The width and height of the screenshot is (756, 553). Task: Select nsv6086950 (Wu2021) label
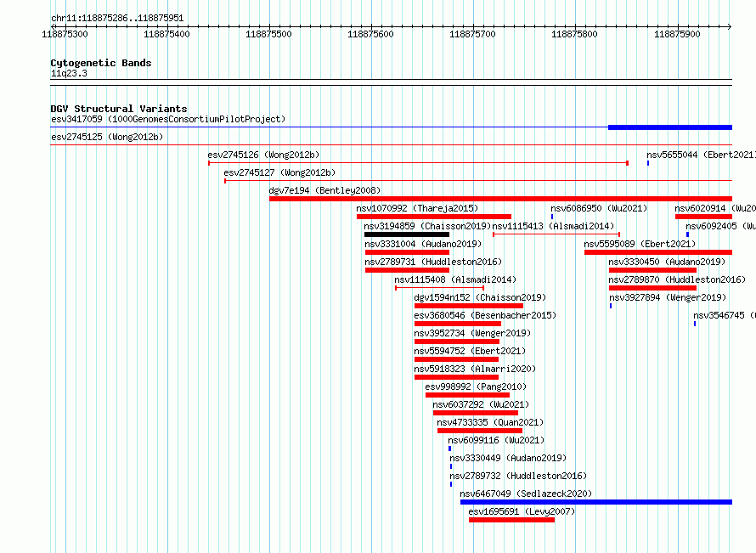tap(599, 208)
